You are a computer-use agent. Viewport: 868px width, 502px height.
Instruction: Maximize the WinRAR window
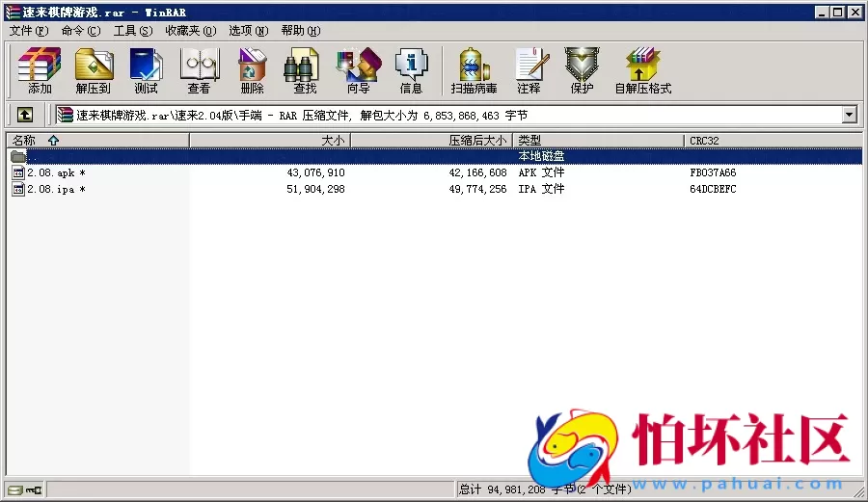tap(838, 12)
